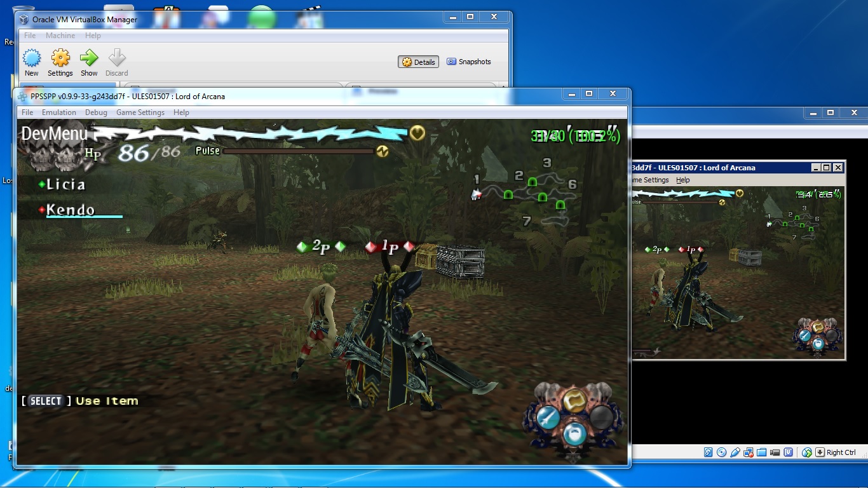
Task: Toggle mouse integration icon near Right Ctrl
Action: coord(807,452)
